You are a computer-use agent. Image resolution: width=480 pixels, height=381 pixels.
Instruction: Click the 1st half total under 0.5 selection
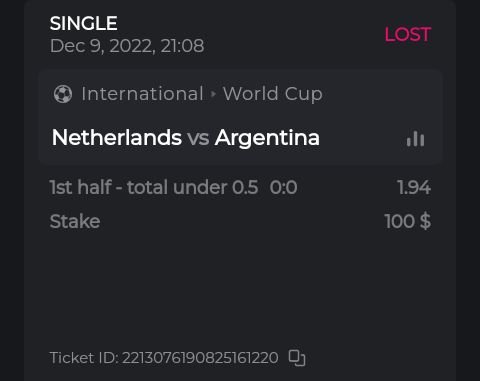click(154, 187)
